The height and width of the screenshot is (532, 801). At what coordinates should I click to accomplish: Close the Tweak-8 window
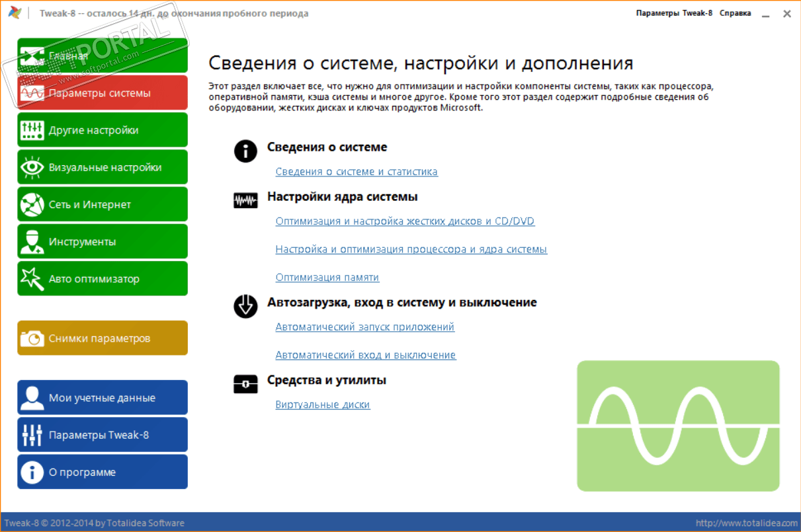click(787, 13)
